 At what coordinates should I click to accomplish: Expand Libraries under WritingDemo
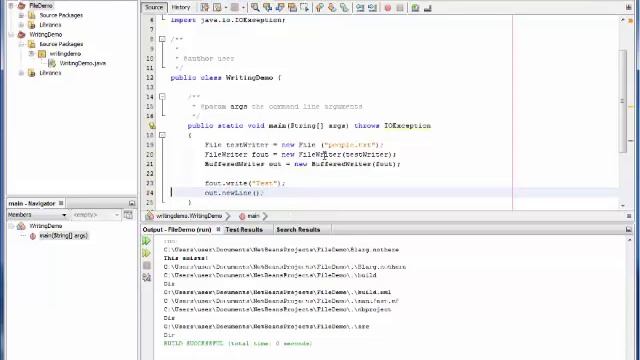pyautogui.click(x=21, y=73)
